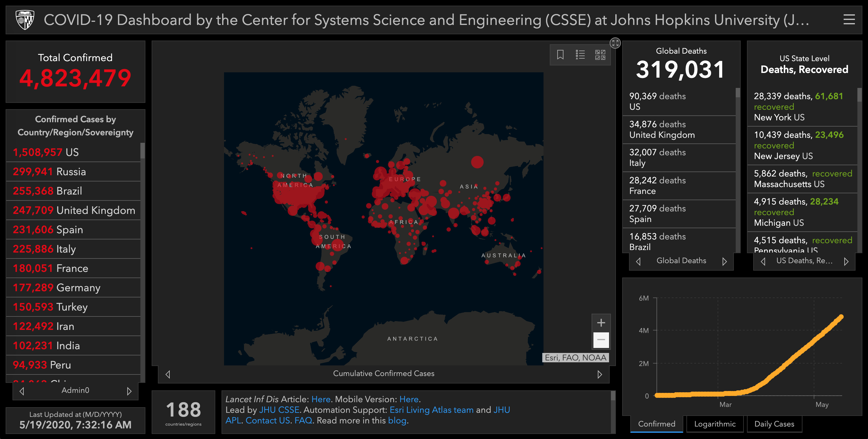Image resolution: width=868 pixels, height=439 pixels.
Task: Open the Contact US link
Action: 267,421
